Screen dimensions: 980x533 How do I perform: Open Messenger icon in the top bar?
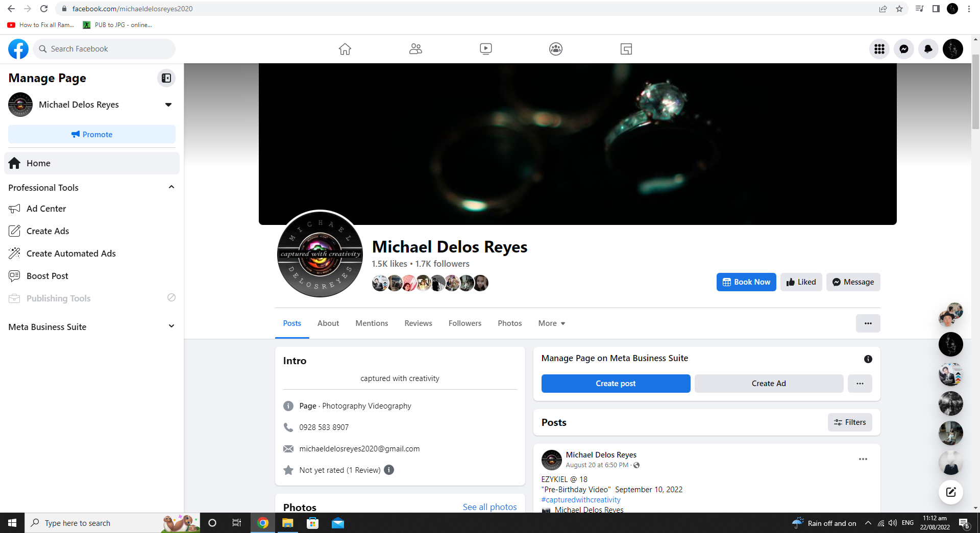pyautogui.click(x=904, y=49)
